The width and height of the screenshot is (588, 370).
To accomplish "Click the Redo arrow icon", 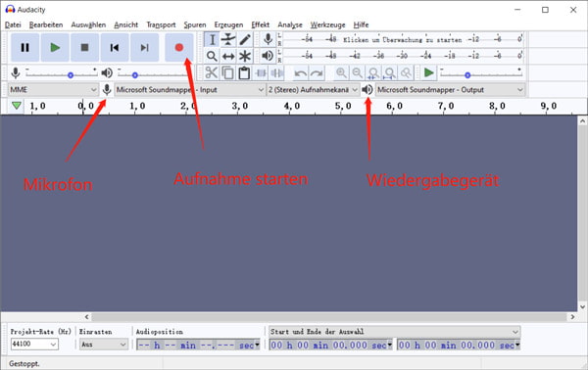I will click(317, 73).
